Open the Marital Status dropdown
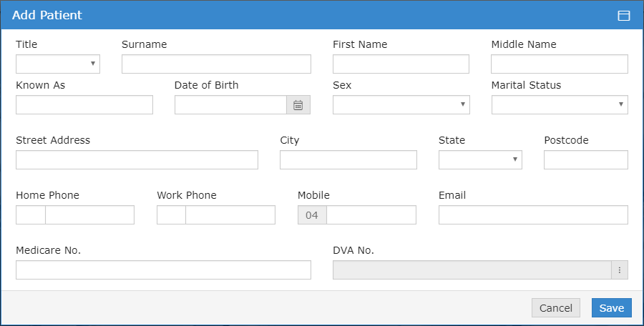The image size is (644, 326). click(559, 105)
